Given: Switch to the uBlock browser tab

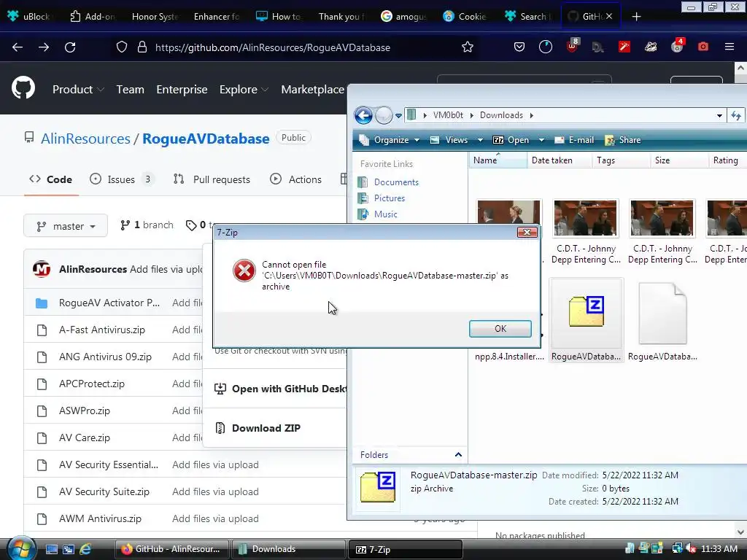Looking at the screenshot, I should pyautogui.click(x=29, y=16).
